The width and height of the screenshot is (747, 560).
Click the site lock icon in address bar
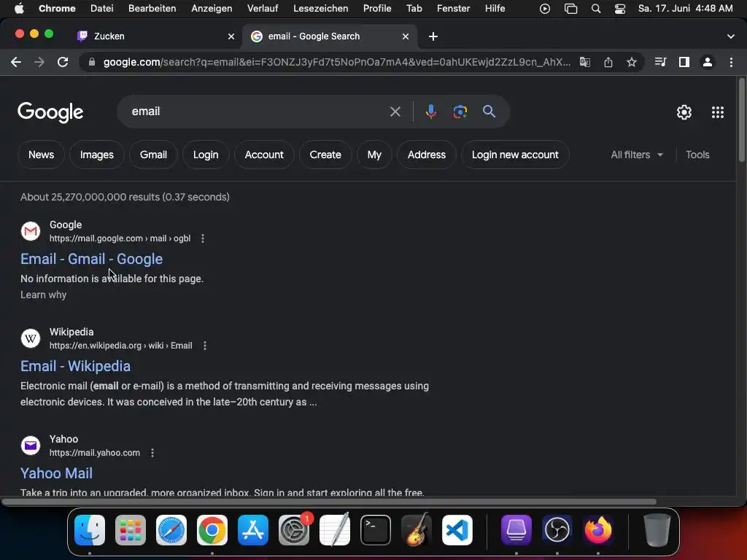tap(92, 62)
